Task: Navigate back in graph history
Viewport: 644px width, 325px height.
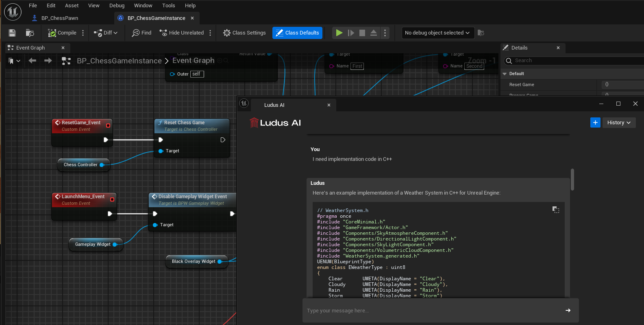Action: (33, 61)
